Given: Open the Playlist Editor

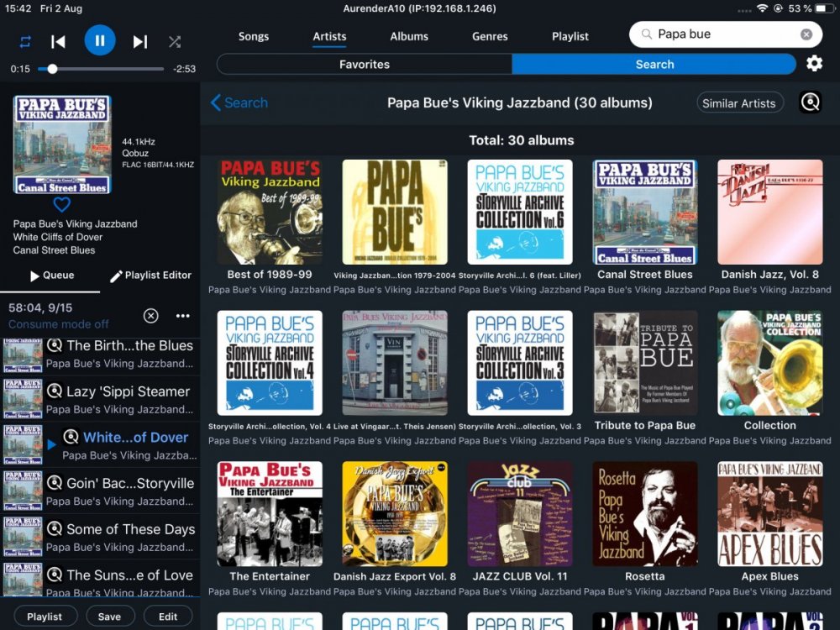Looking at the screenshot, I should point(150,276).
